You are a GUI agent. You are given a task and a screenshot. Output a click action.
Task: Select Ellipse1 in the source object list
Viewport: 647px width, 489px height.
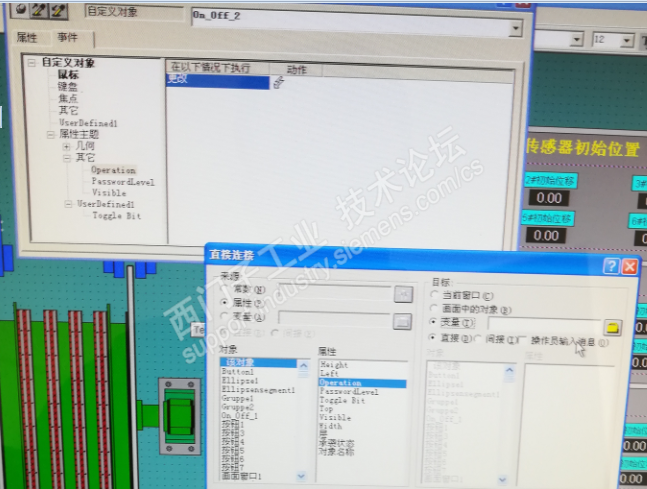coord(240,380)
